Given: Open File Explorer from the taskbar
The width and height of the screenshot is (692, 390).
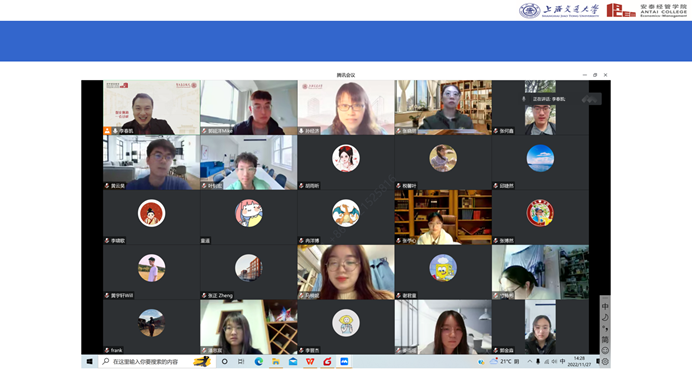Looking at the screenshot, I should 276,361.
